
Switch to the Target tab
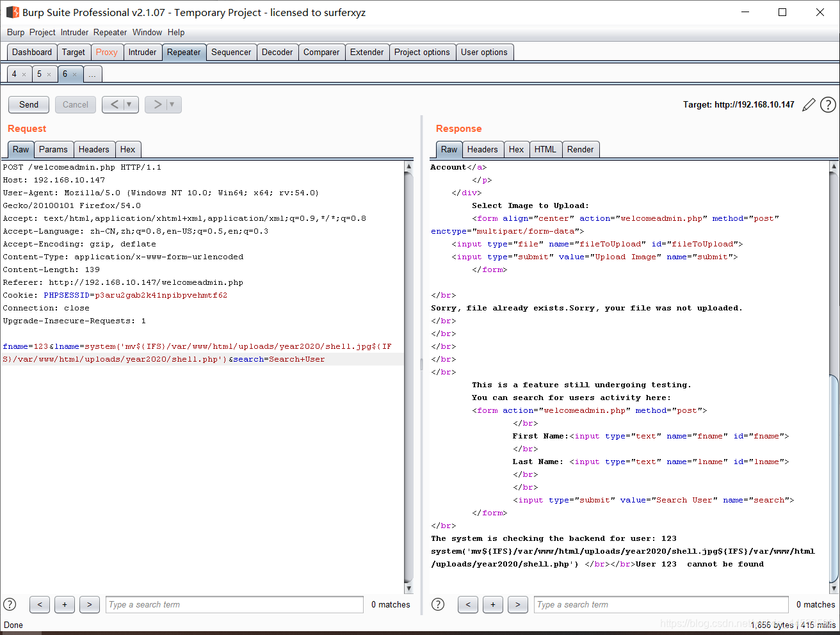pos(74,52)
